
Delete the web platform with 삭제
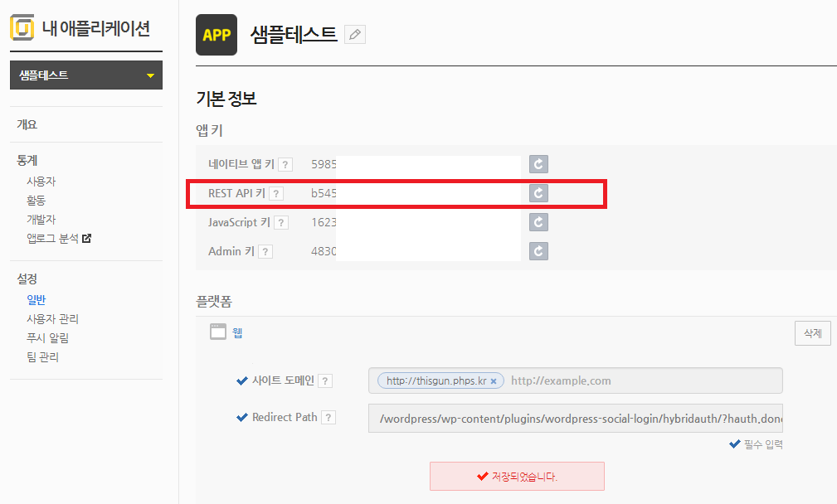(x=812, y=333)
